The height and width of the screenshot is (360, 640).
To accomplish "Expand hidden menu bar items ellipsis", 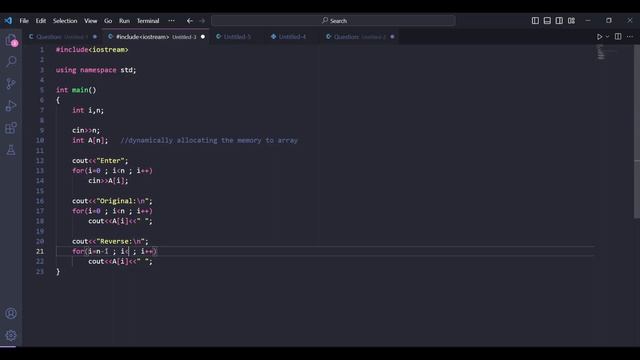I will [171, 20].
